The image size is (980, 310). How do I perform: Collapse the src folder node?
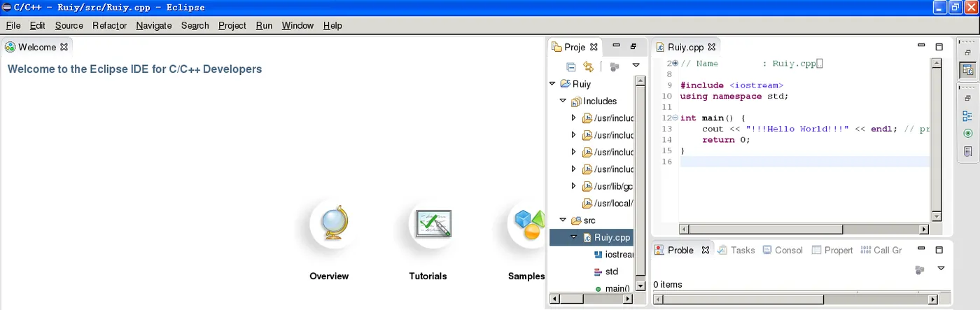[563, 220]
